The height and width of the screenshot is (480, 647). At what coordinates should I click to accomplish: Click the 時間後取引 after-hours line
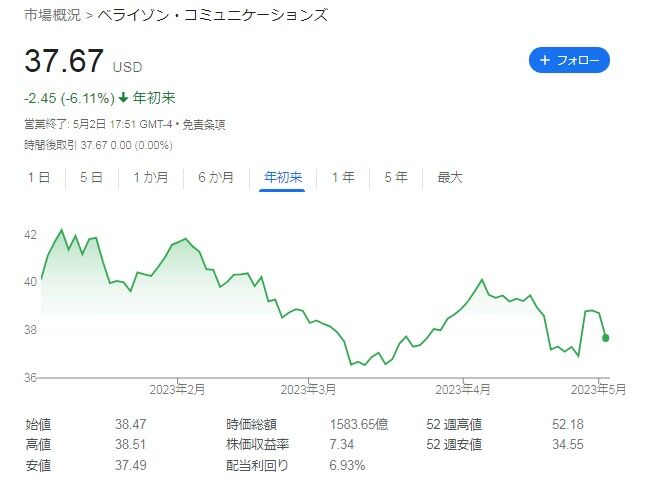pyautogui.click(x=98, y=145)
